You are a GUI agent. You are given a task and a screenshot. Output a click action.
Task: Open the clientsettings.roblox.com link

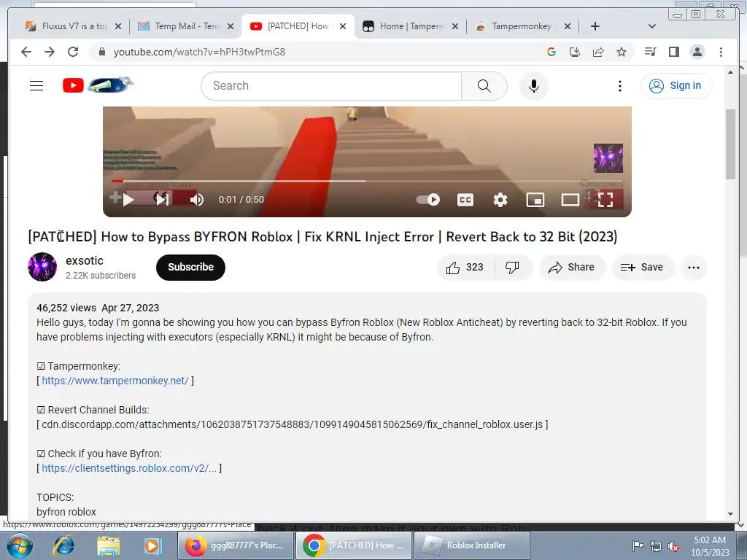click(x=129, y=468)
